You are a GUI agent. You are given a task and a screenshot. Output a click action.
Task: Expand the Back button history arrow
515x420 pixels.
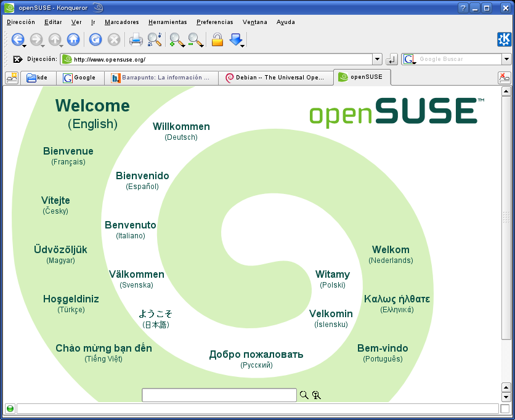coord(25,45)
